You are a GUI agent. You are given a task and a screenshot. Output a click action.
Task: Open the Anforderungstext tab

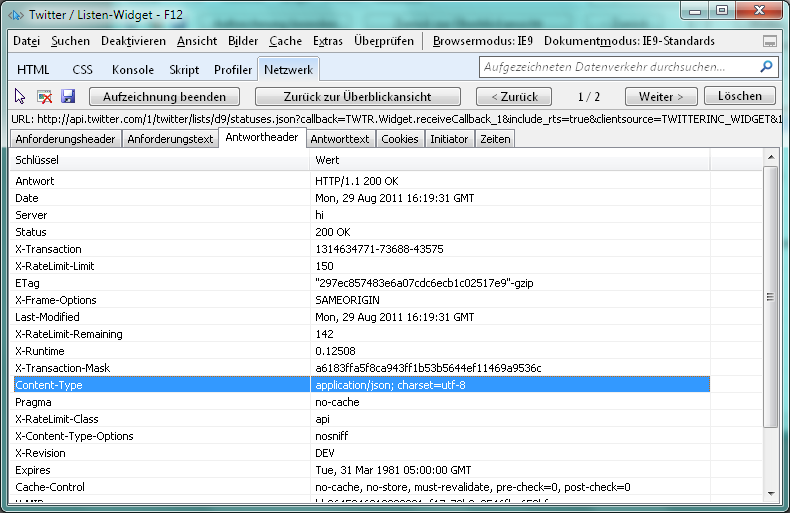pyautogui.click(x=170, y=139)
